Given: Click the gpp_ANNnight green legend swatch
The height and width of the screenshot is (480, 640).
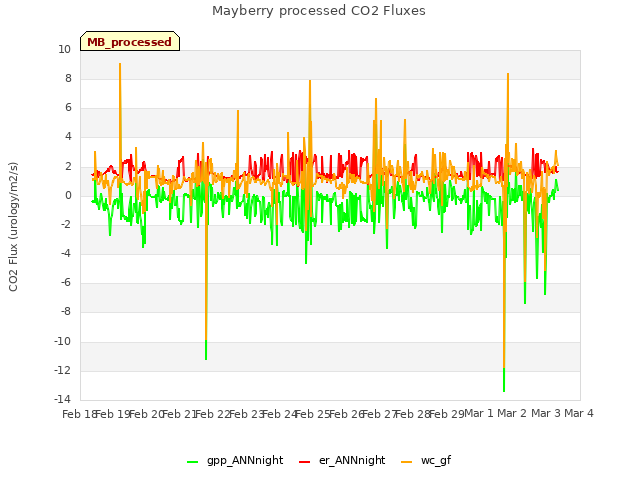Looking at the screenshot, I should (x=192, y=461).
